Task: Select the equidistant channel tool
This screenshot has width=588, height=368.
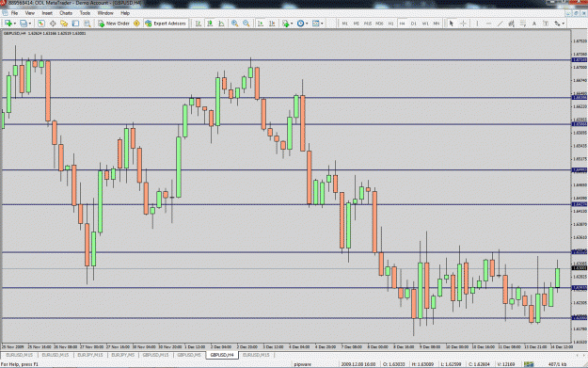Action: [511, 24]
